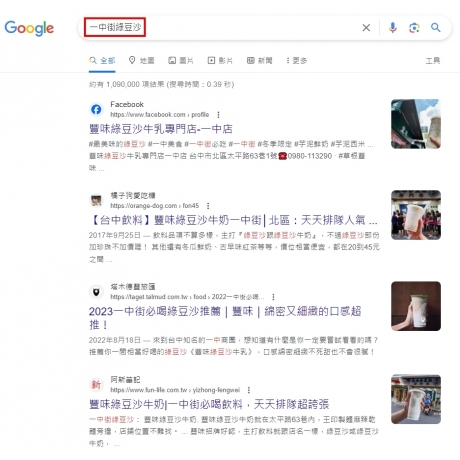This screenshot has height=460, width=460.
Task: Open 豐味綠豆沙牛乳專門店-一中店 Facebook link
Action: pyautogui.click(x=161, y=129)
